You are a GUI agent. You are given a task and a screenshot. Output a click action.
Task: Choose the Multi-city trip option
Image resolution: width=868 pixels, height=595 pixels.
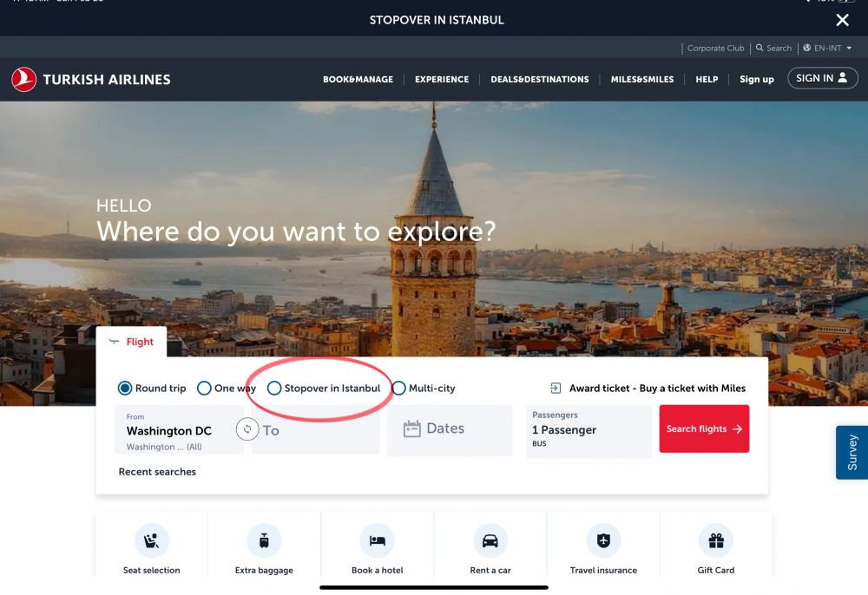pyautogui.click(x=399, y=389)
